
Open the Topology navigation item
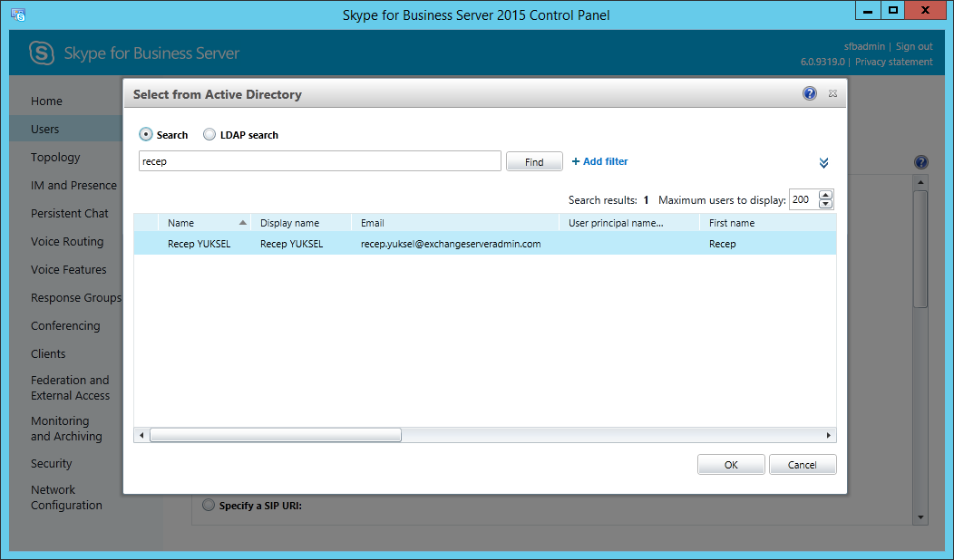(x=55, y=158)
